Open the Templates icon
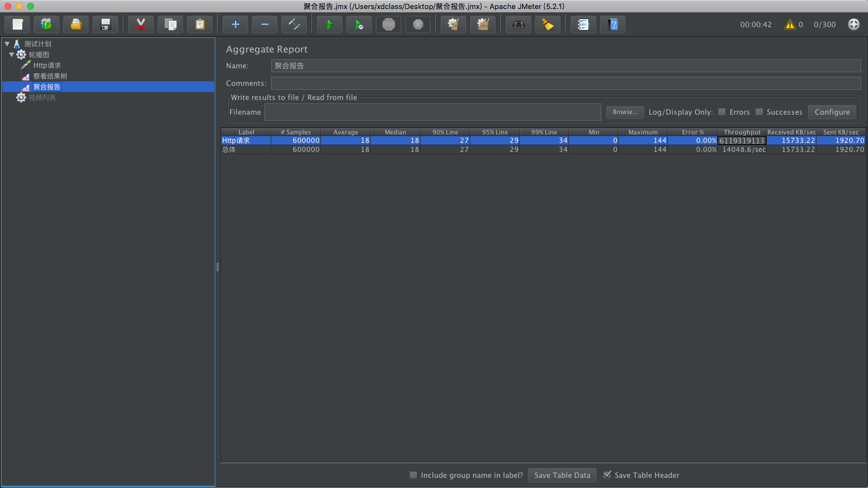868x488 pixels. pyautogui.click(x=46, y=24)
